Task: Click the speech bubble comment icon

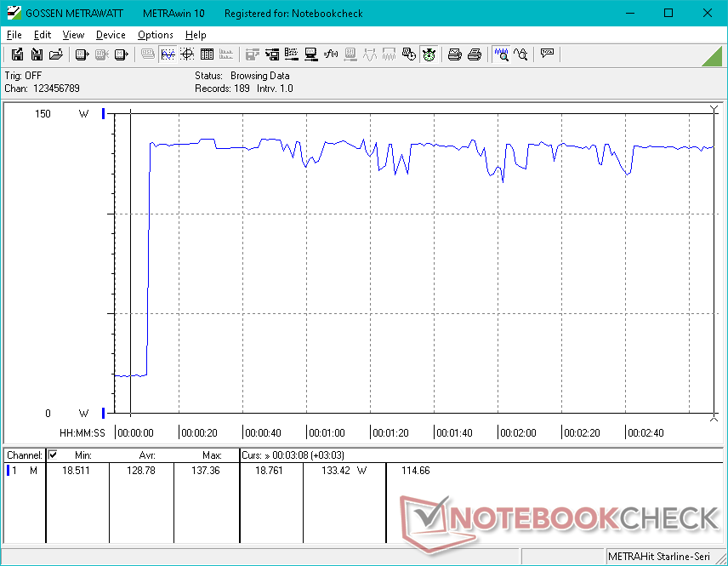Action: coord(547,54)
